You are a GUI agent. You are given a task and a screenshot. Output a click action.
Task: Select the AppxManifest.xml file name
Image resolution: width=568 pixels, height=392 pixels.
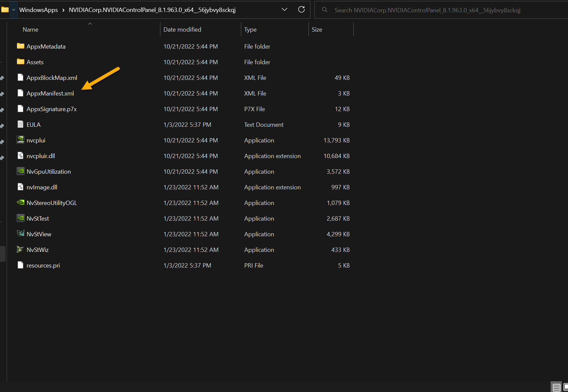click(x=50, y=94)
